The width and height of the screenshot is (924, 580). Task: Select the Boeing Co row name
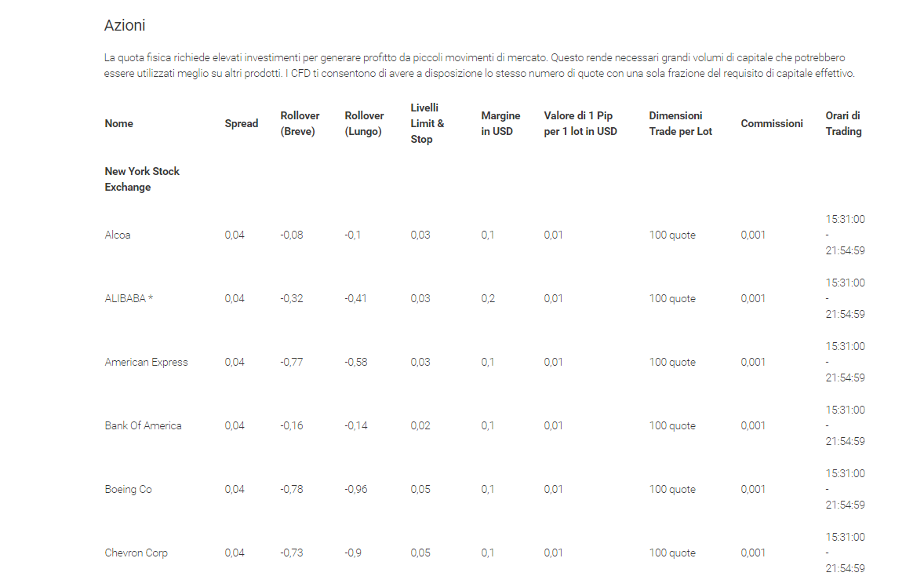[x=128, y=489]
